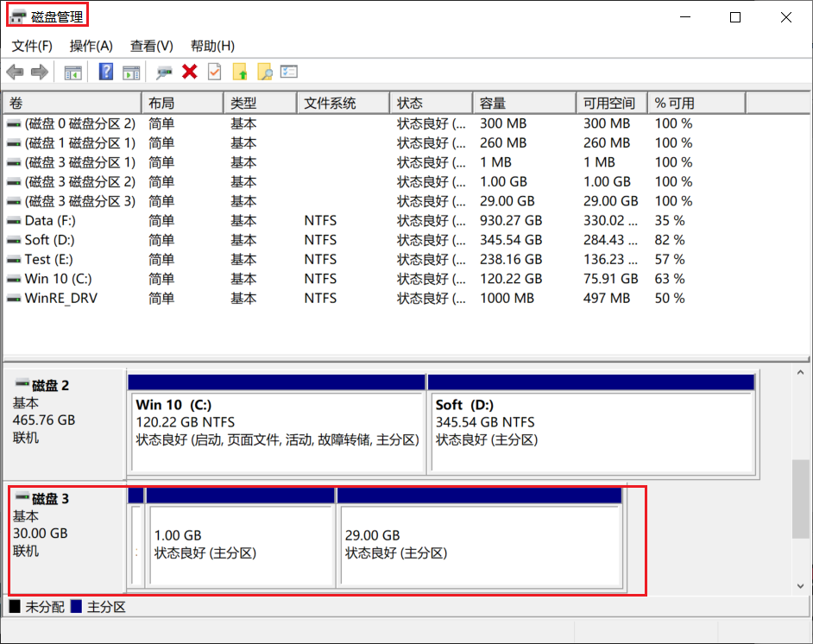Click the red X delete icon
The image size is (813, 644).
[x=190, y=72]
